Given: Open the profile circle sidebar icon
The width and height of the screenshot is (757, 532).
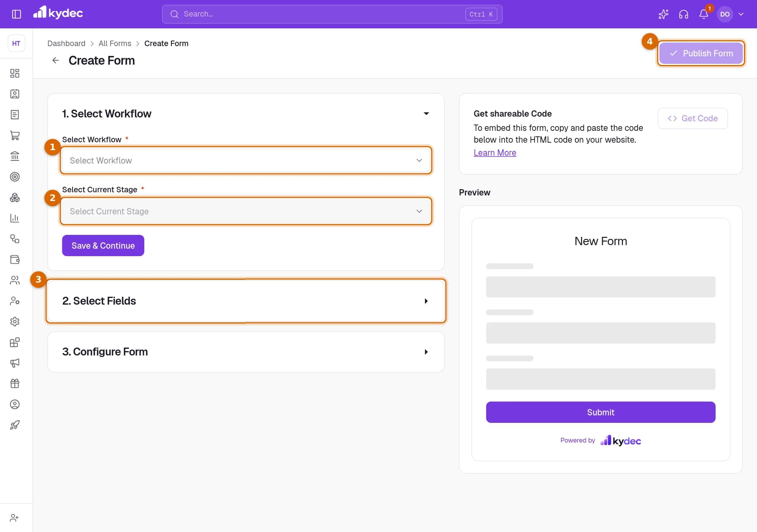Looking at the screenshot, I should (15, 404).
